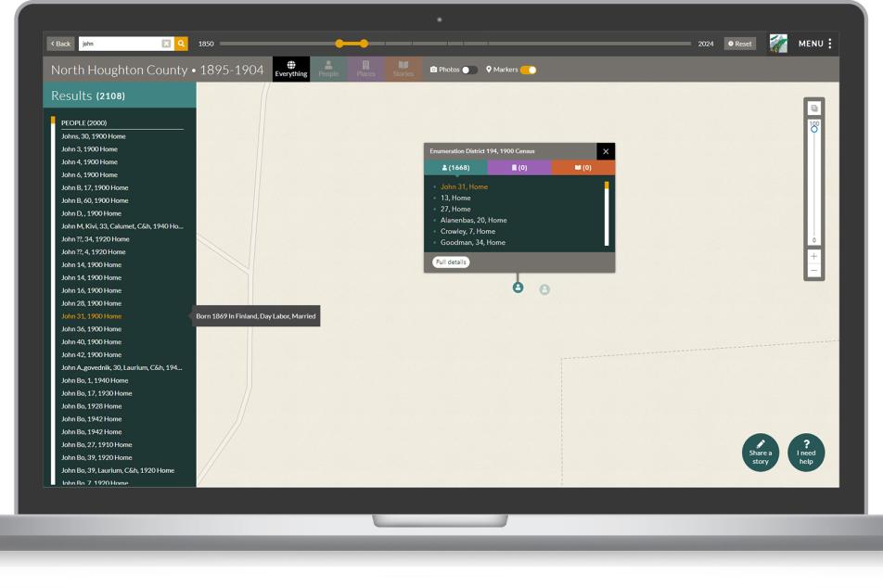The image size is (883, 588).
Task: Close the Enumeration District 194 popup
Action: point(606,151)
